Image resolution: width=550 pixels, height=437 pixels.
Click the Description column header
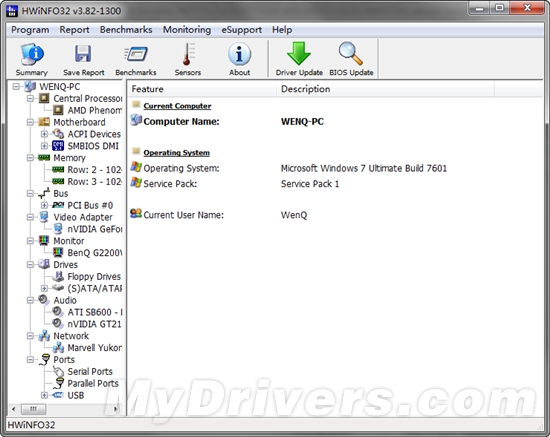pos(385,89)
